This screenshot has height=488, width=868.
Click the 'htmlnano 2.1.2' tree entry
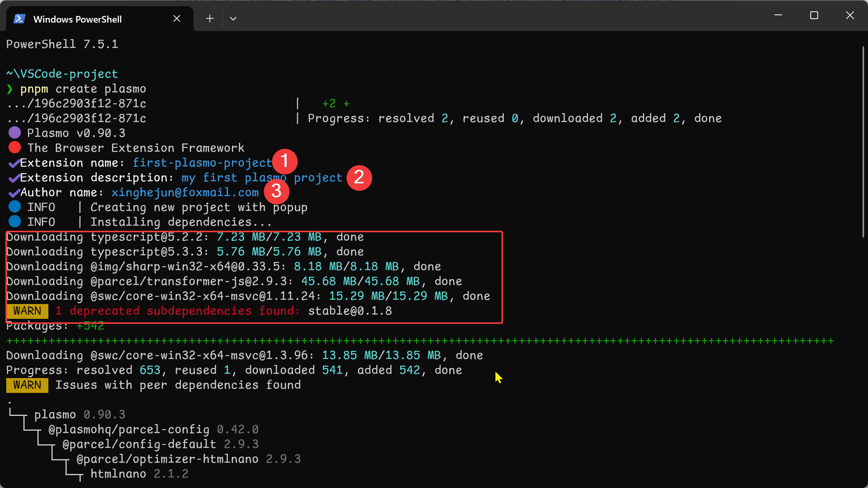pos(140,474)
